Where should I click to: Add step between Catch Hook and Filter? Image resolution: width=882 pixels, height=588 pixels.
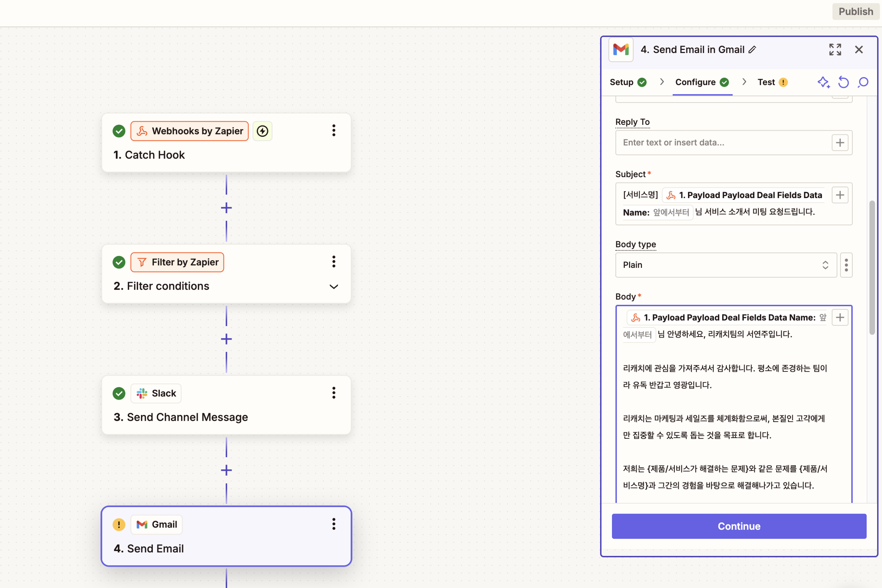point(226,208)
